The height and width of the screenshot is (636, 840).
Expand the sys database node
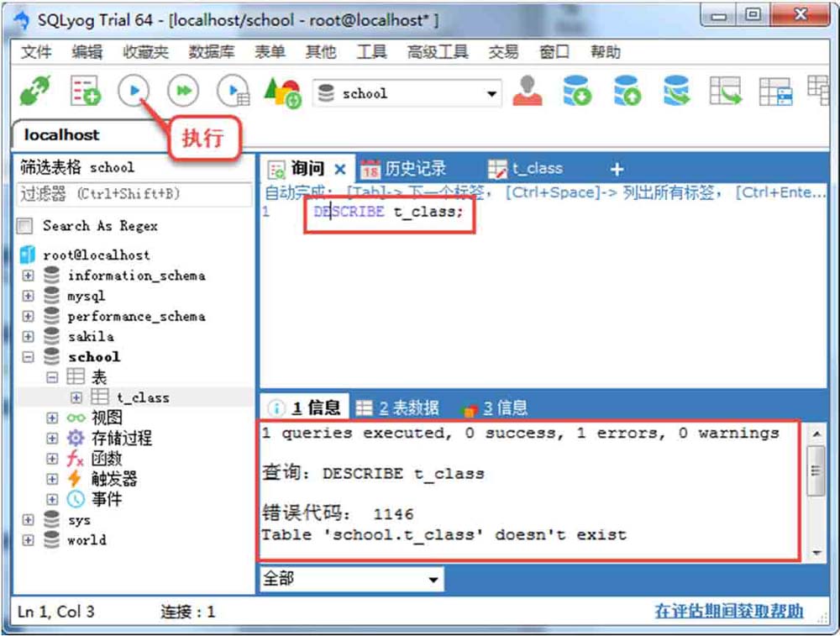(28, 520)
